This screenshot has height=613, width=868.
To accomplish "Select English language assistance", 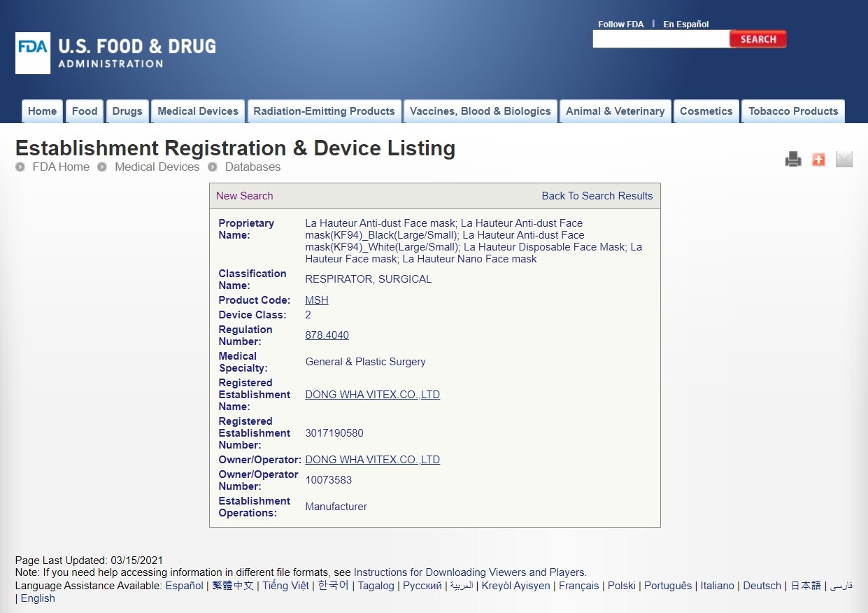I will pyautogui.click(x=38, y=598).
